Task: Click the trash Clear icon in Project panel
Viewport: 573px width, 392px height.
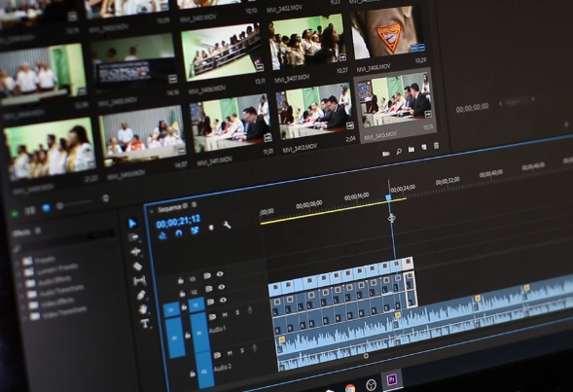Action: click(x=436, y=145)
